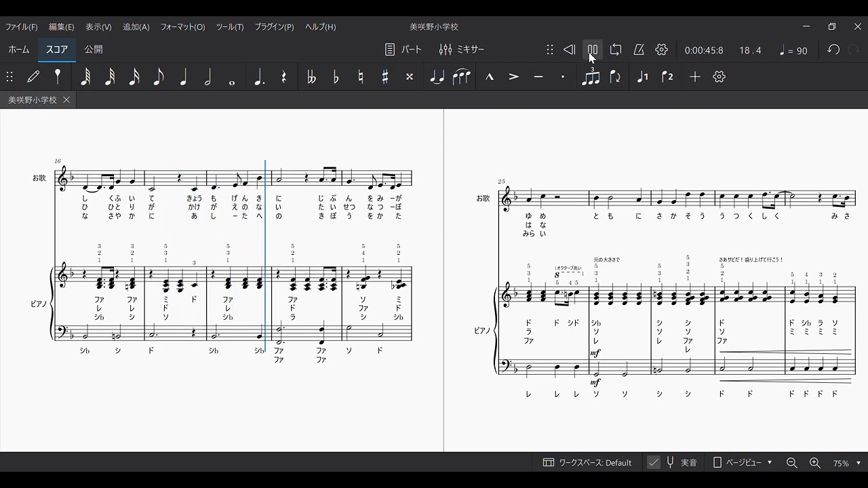The image size is (868, 488).
Task: Click the measure position 18.4 field
Action: pos(750,50)
